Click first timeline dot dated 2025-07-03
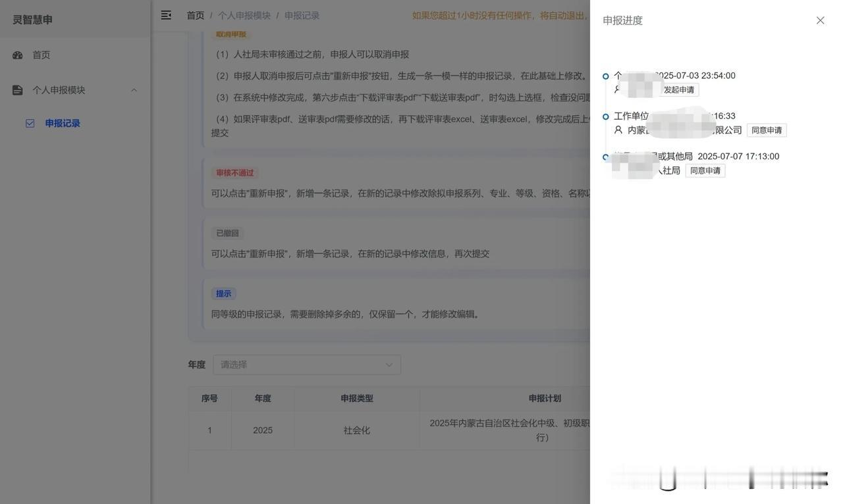The image size is (843, 504). [606, 76]
